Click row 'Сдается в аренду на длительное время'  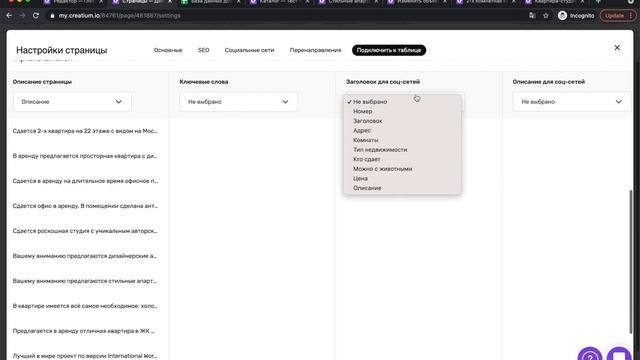coord(85,181)
